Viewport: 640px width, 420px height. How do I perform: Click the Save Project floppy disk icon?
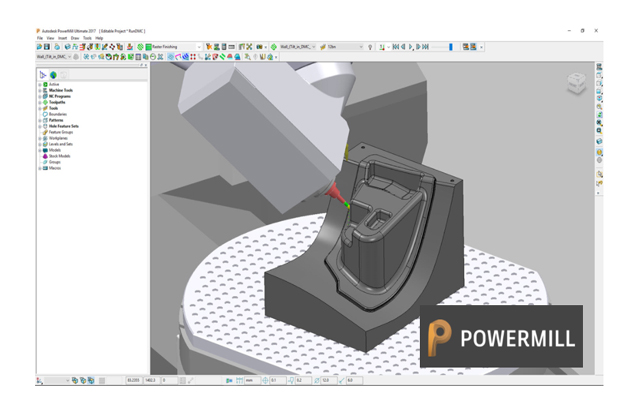tap(47, 47)
